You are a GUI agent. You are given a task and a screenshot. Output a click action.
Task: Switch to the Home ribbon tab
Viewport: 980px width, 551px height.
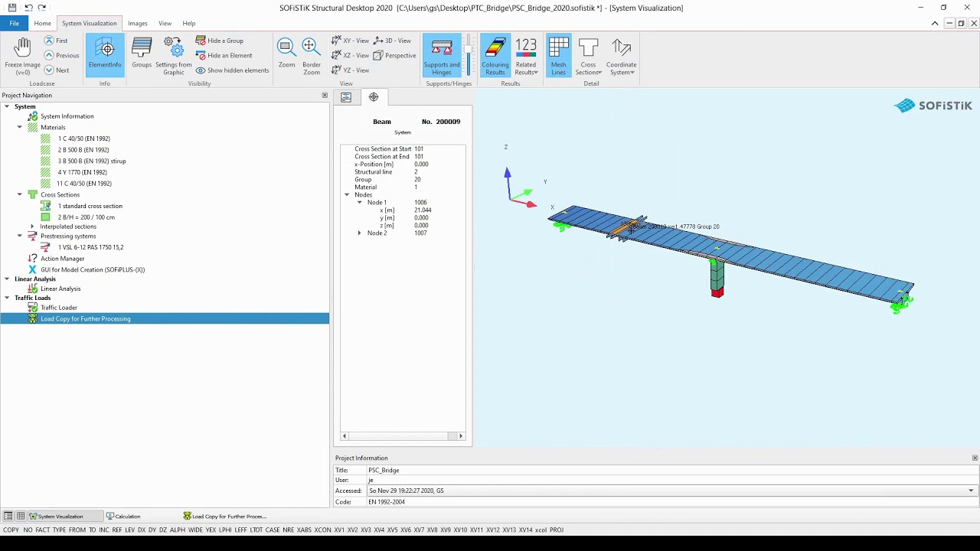[x=42, y=23]
